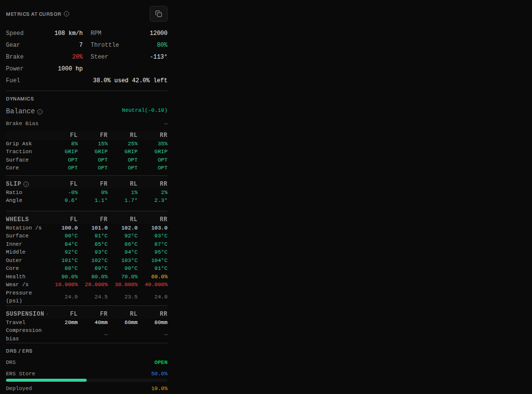Select slip Ratio RR value 2%

(164, 193)
